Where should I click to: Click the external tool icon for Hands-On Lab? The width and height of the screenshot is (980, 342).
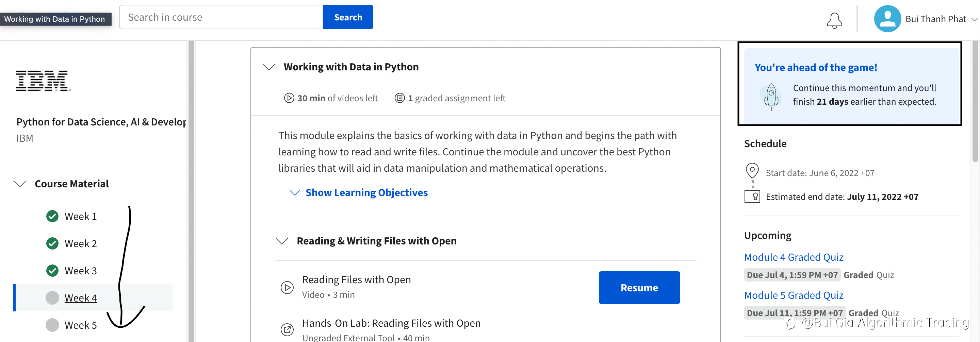(x=287, y=329)
